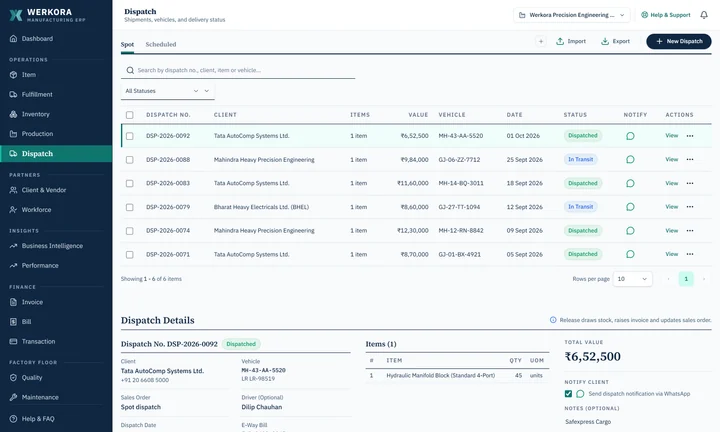Click the info icon near release note
The height and width of the screenshot is (432, 720).
553,320
